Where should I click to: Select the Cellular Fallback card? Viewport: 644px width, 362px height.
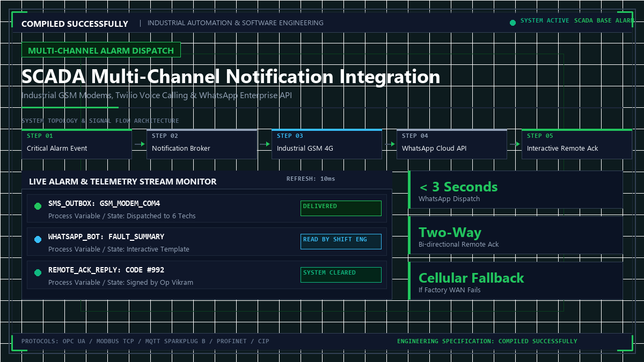(516, 281)
